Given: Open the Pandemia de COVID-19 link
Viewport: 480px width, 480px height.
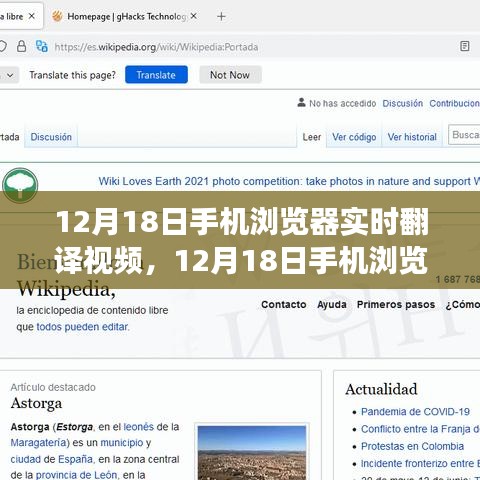Looking at the screenshot, I should [415, 412].
